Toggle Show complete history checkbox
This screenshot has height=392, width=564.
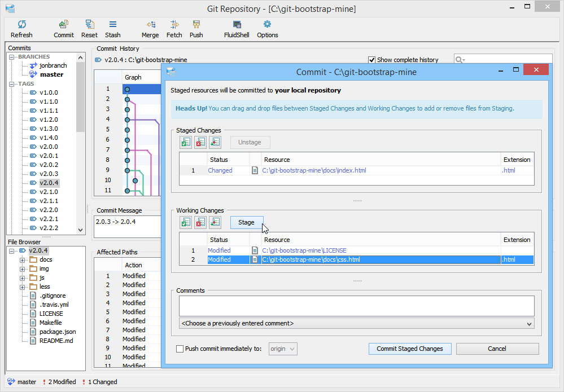[371, 60]
